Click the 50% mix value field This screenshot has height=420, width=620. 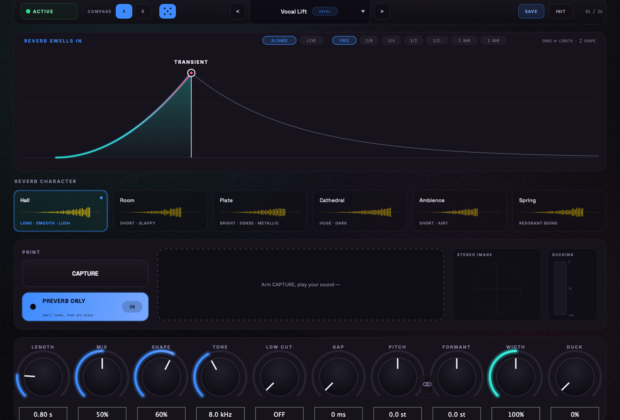[x=102, y=414]
